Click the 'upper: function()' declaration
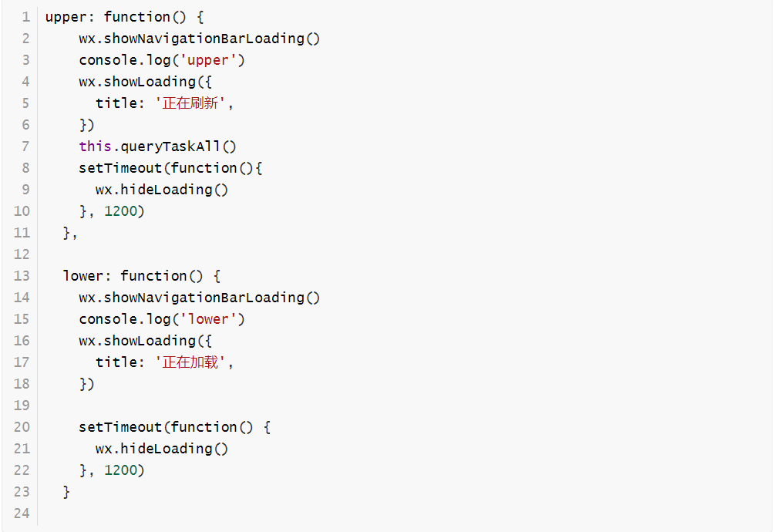The image size is (774, 532). point(123,17)
